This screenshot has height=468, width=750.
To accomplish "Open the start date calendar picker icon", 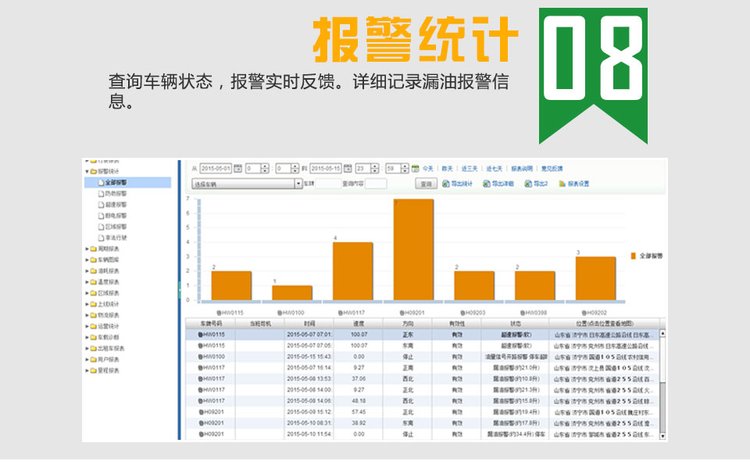I will 236,169.
